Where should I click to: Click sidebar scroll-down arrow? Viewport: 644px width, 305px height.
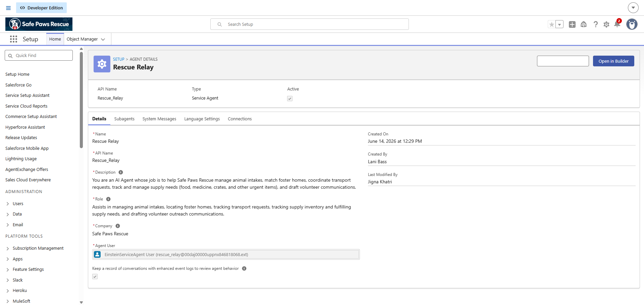[x=81, y=302]
